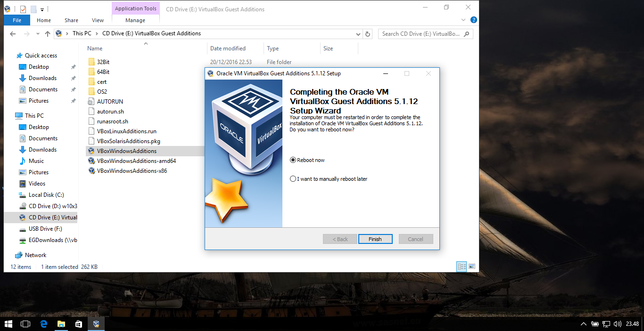644x331 pixels.
Task: Open Music in the navigation pane
Action: [x=36, y=161]
